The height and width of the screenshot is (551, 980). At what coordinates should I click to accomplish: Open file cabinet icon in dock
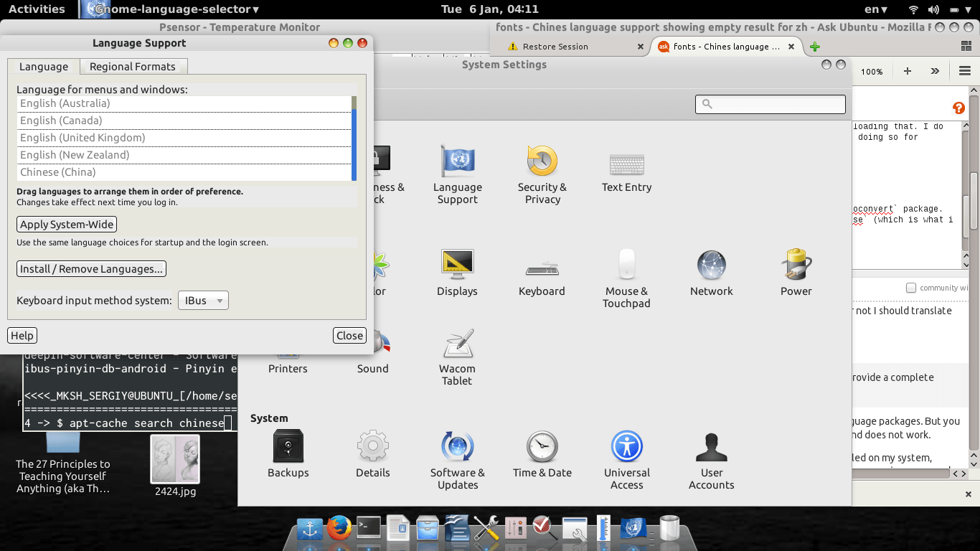428,529
